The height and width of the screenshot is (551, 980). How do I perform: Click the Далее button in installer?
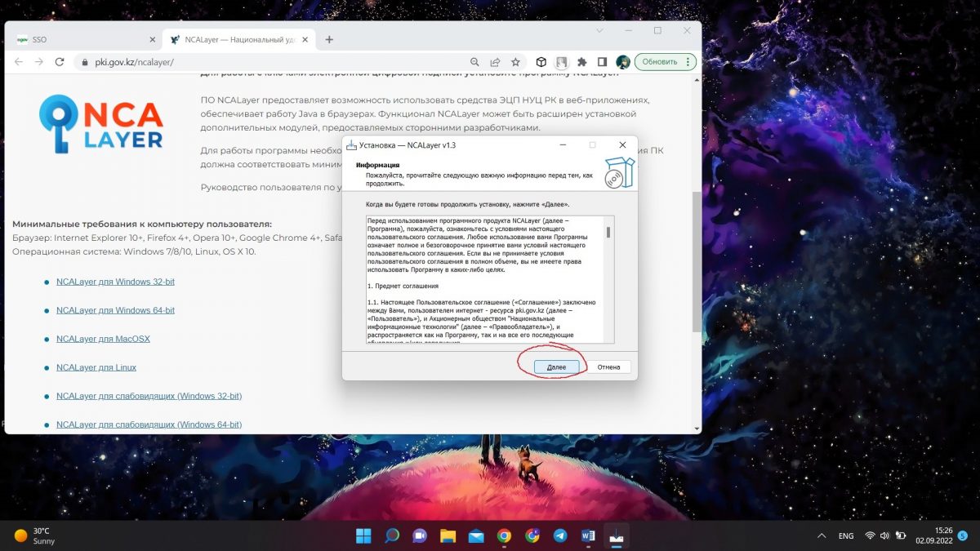[556, 367]
